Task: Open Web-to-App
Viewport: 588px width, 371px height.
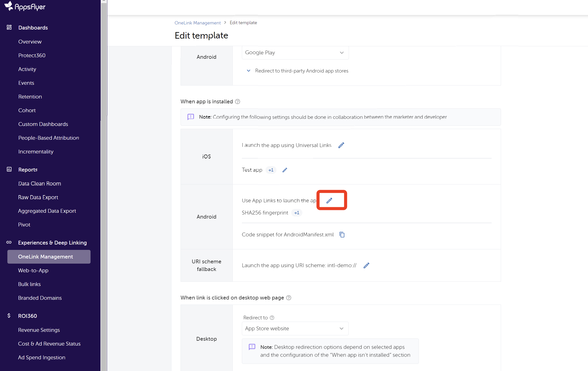Action: 33,270
